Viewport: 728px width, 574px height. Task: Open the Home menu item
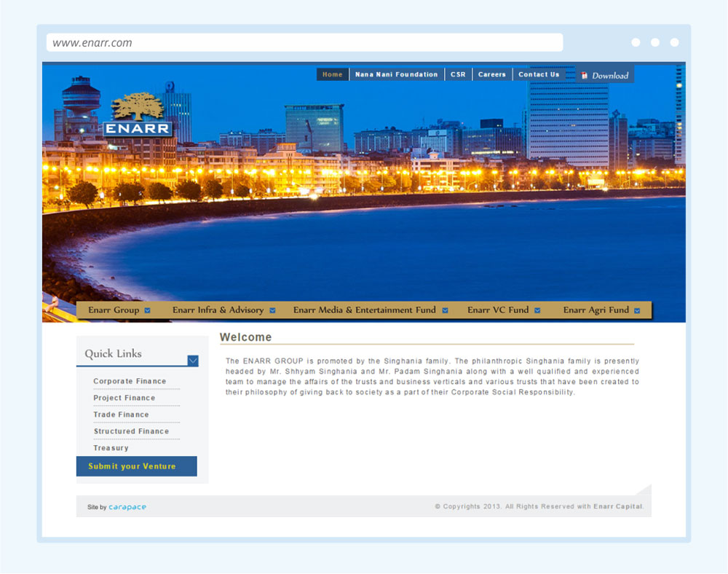tap(333, 74)
